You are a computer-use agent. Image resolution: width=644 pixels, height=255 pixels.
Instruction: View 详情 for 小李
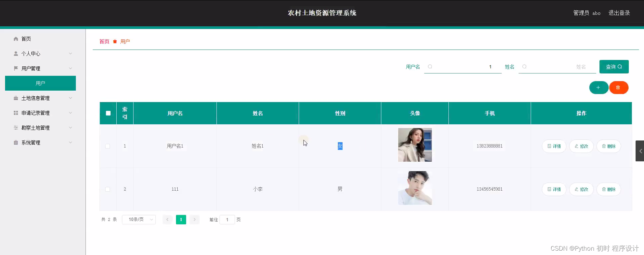pos(554,189)
